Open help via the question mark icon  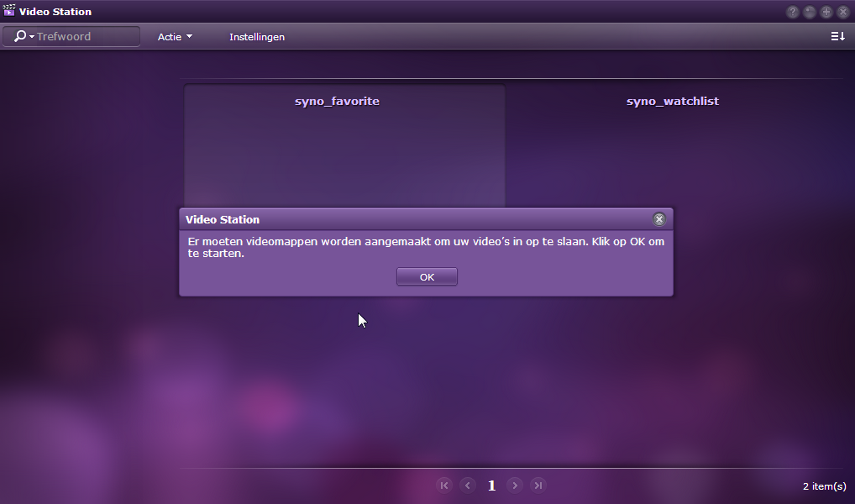[x=792, y=12]
